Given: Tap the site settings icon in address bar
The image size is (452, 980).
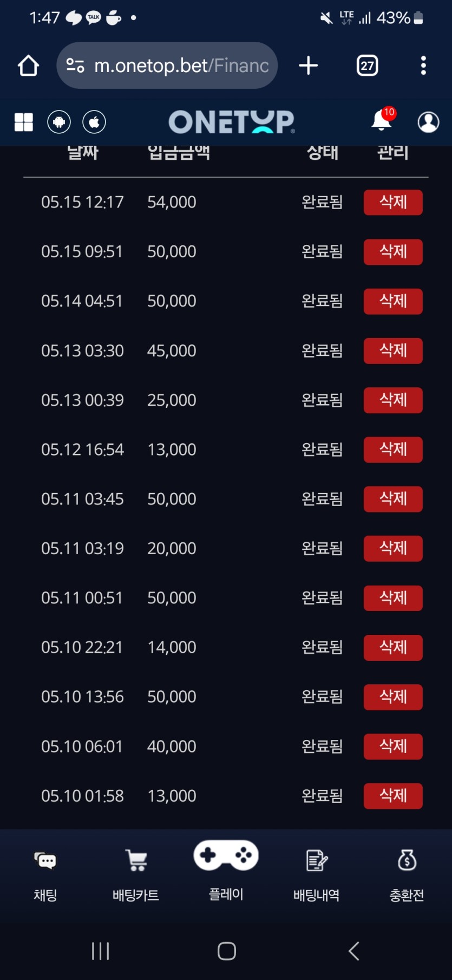Looking at the screenshot, I should [x=75, y=66].
